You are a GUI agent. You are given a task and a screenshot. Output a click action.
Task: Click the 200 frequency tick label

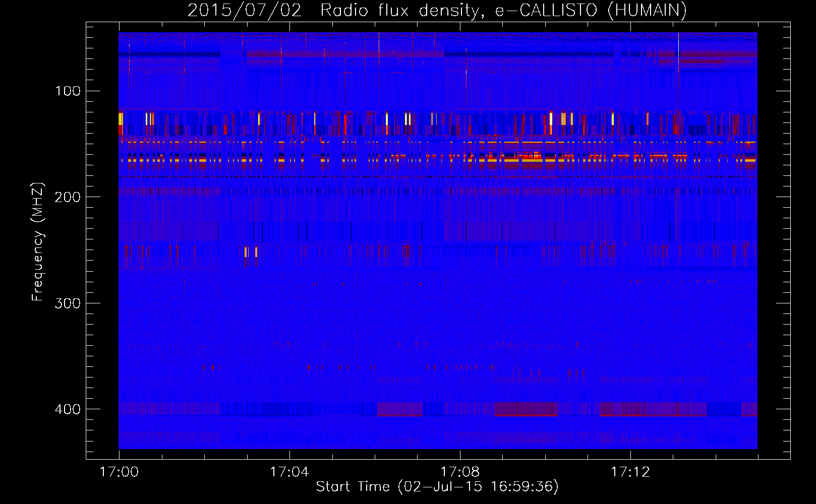pos(68,197)
